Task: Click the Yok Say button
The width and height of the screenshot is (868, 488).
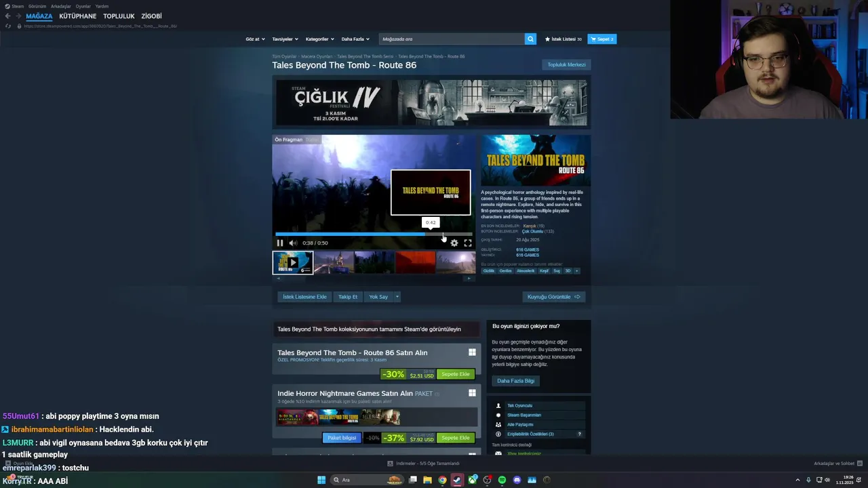Action: (378, 297)
